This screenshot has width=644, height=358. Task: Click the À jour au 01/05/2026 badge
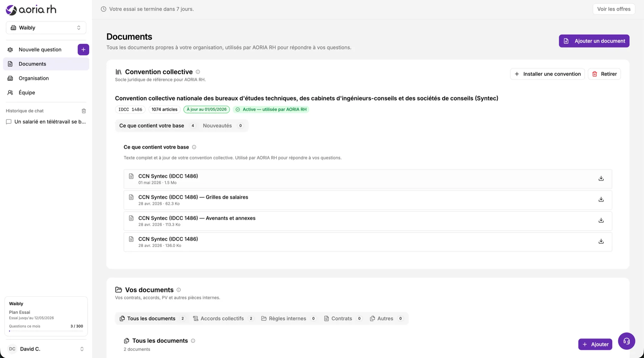tap(206, 109)
